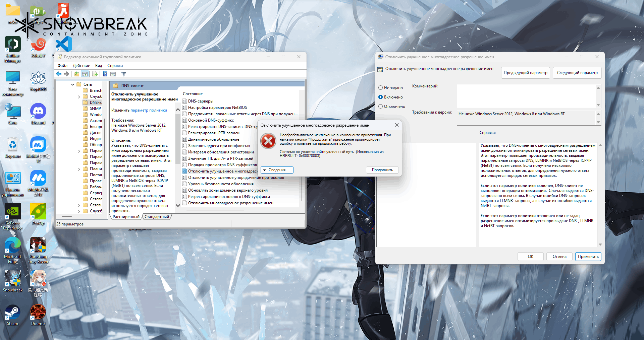This screenshot has height=340, width=644.
Task: Switch to the Расширенный tab
Action: 126,217
